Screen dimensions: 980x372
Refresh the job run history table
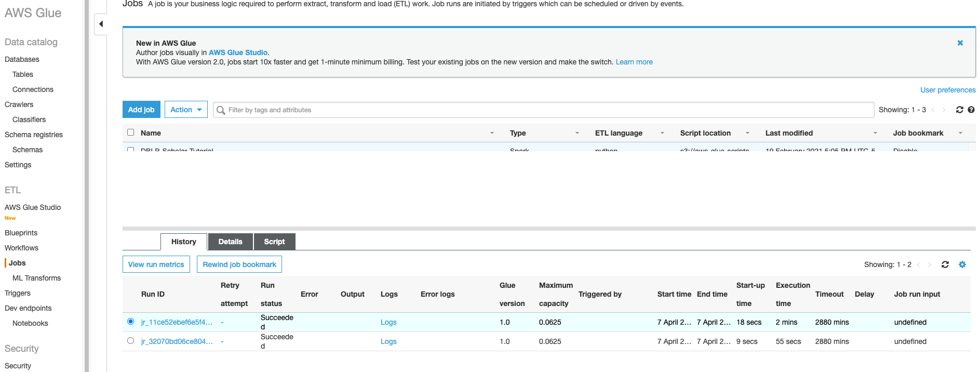(x=945, y=264)
